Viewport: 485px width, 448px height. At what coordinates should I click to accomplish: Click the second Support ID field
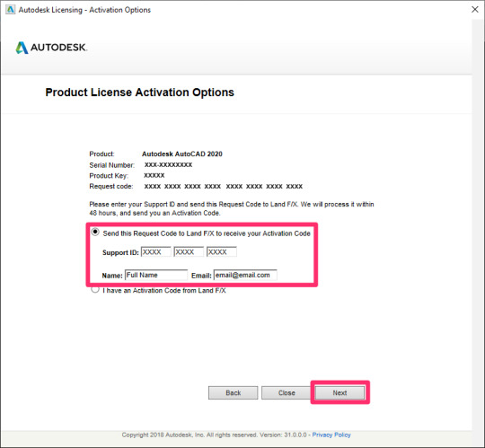(x=189, y=252)
